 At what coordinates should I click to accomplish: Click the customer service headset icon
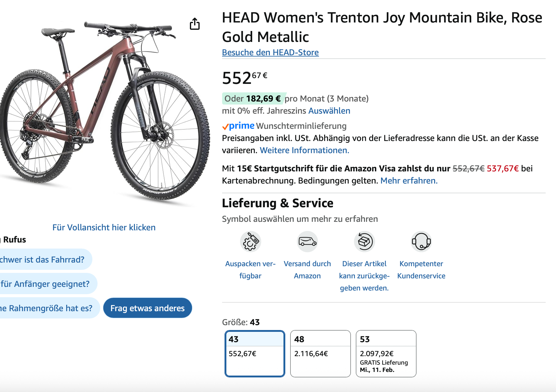[x=421, y=242]
